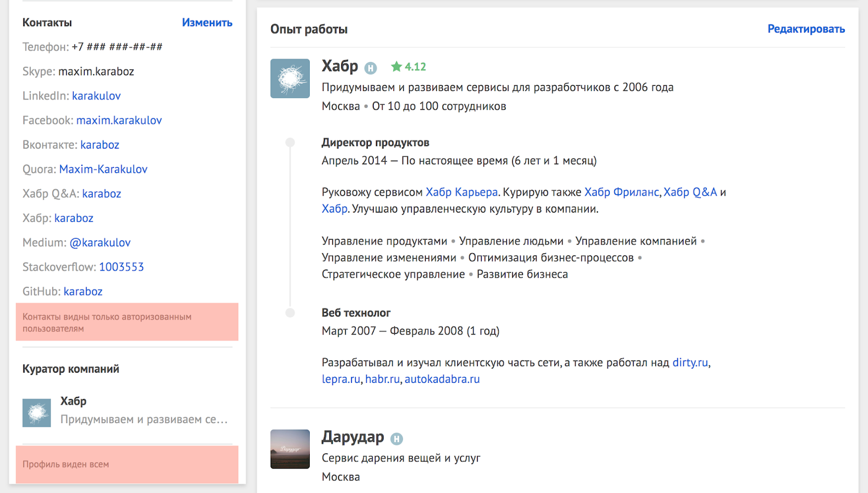Screen dimensions: 868x493
Task: Click the Куратор компаний section heading
Action: pos(71,369)
